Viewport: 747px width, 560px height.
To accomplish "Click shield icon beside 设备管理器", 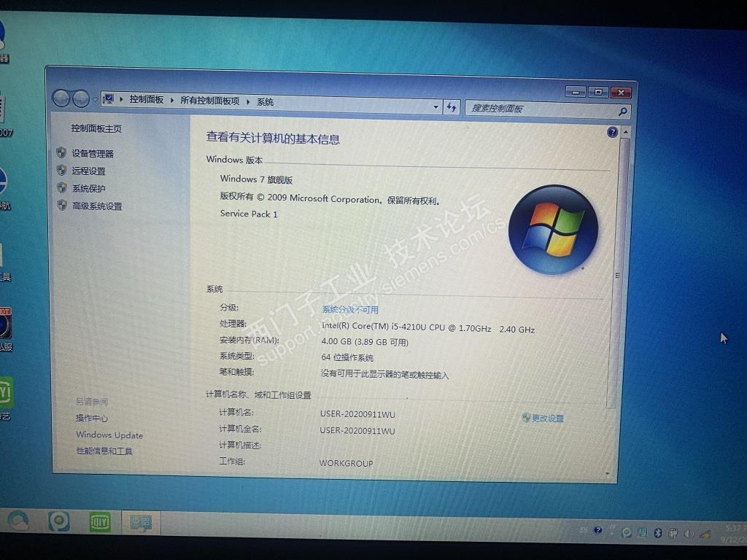I will (61, 152).
